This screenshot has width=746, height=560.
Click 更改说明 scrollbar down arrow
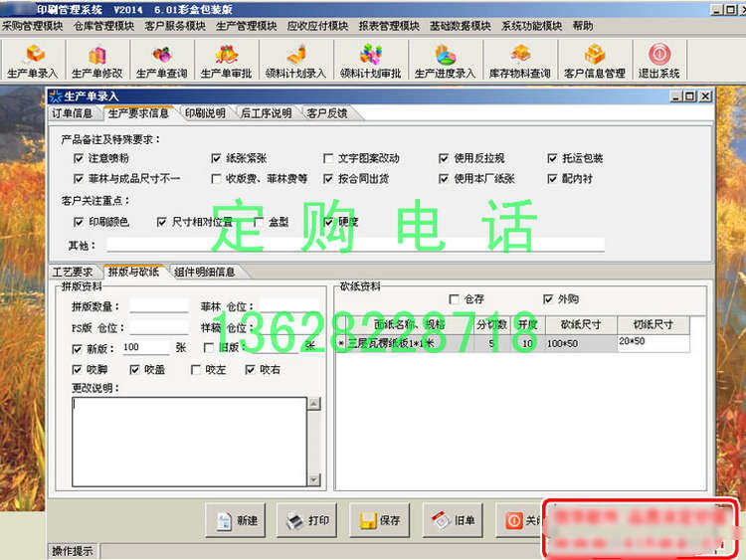(314, 479)
